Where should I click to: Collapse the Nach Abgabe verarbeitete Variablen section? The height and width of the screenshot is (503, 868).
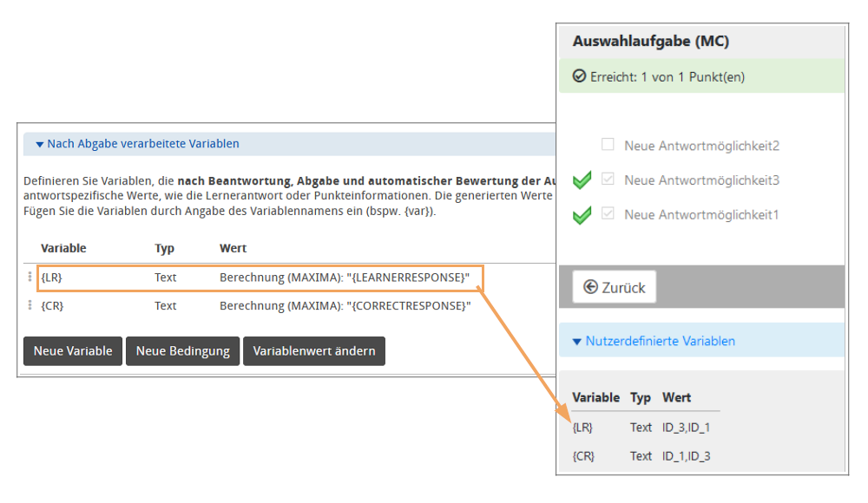click(x=40, y=144)
